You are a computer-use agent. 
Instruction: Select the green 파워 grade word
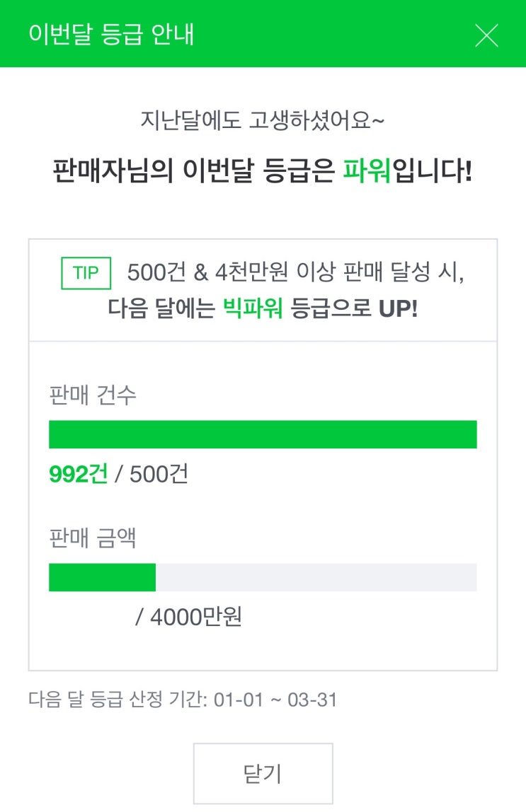367,171
